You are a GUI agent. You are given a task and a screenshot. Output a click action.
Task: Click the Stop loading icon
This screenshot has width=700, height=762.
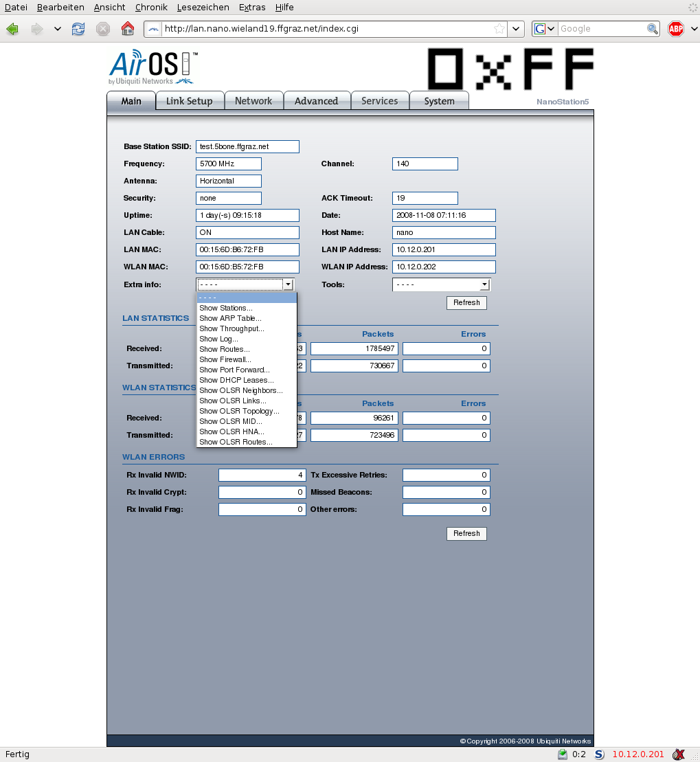click(x=103, y=29)
